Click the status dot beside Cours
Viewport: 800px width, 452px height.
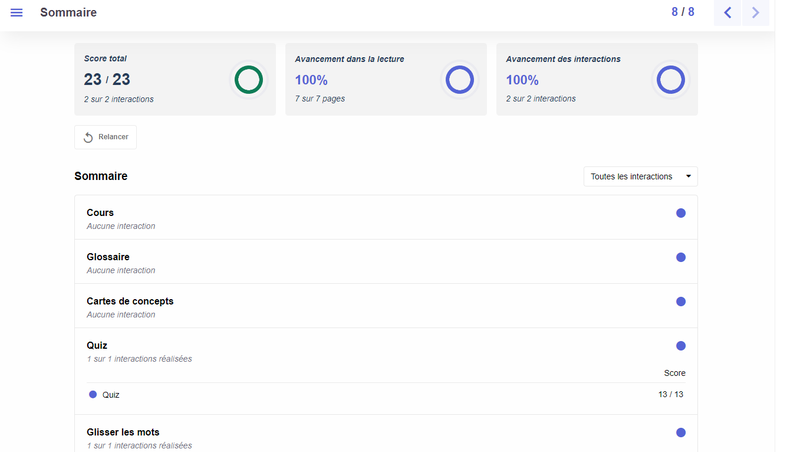(681, 213)
